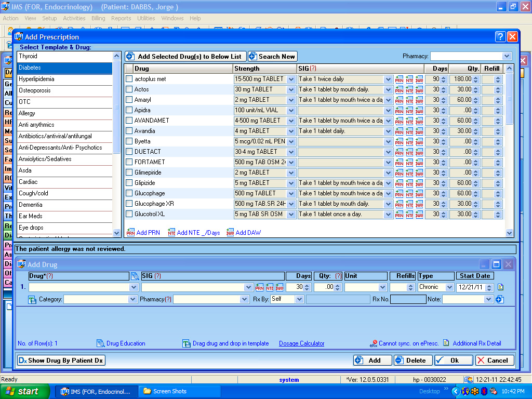Open the Rx By dropdown
532x399 pixels.
[x=299, y=299]
